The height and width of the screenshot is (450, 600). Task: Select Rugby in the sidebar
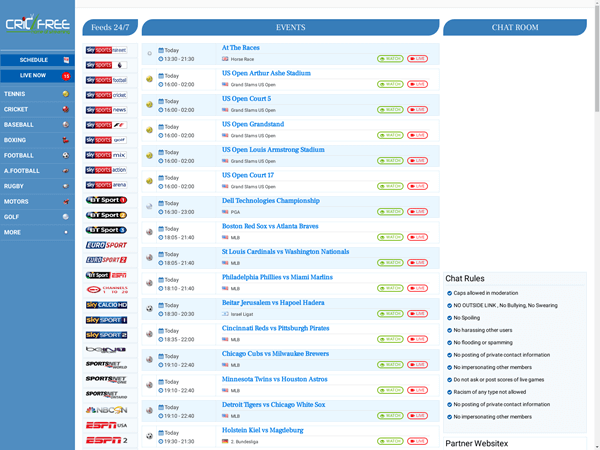click(x=37, y=186)
